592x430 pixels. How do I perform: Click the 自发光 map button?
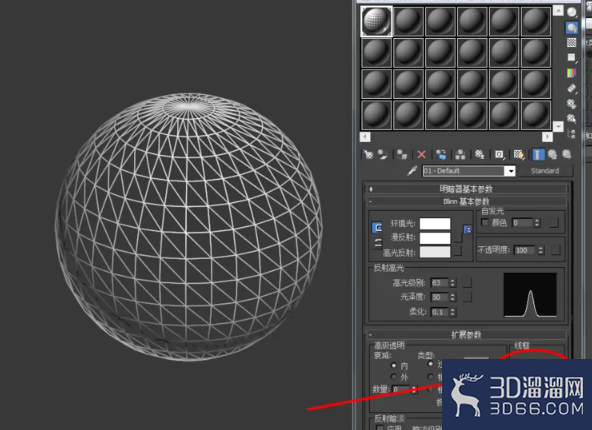point(554,223)
